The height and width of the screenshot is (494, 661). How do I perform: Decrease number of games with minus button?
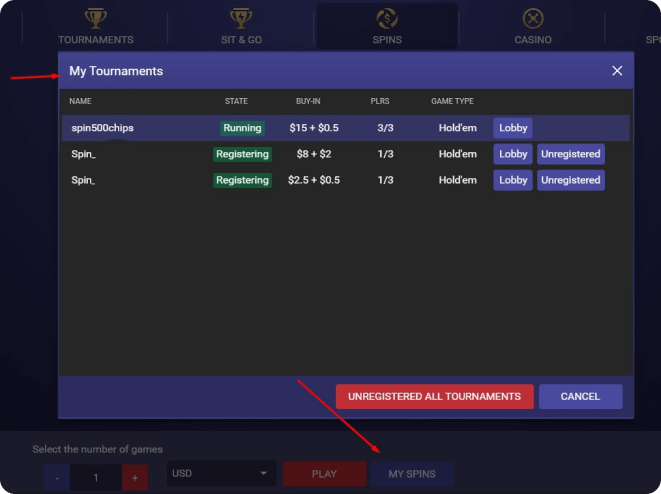tap(57, 476)
